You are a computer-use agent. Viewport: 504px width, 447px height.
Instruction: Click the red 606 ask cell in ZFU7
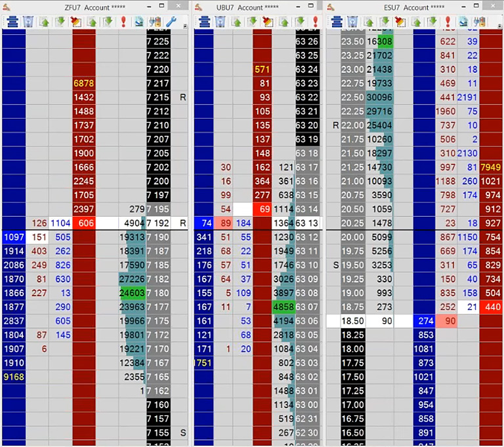click(x=84, y=223)
